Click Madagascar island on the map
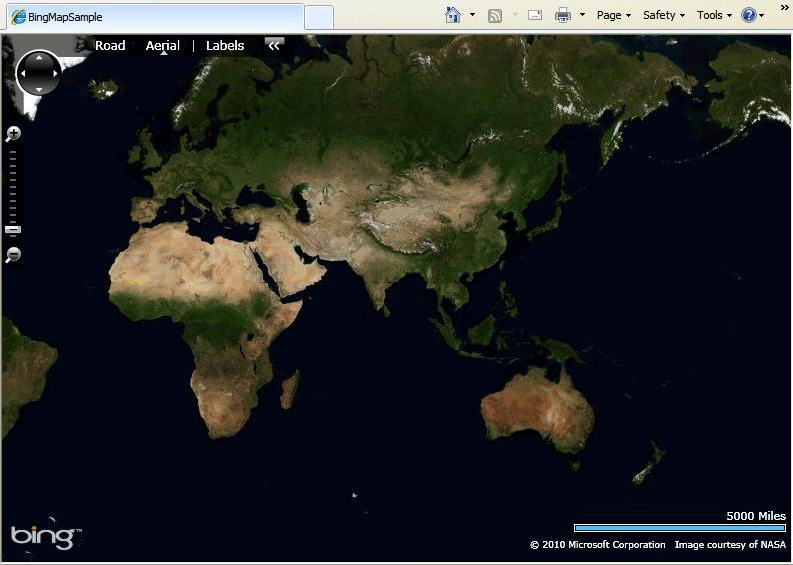Viewport: 793px width, 565px height. click(290, 389)
